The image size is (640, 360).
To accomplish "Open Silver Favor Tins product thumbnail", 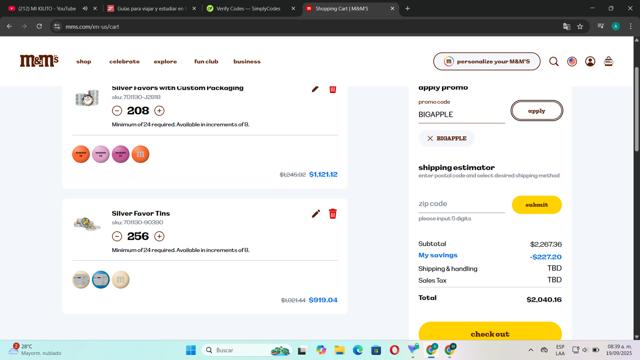I will tap(87, 224).
